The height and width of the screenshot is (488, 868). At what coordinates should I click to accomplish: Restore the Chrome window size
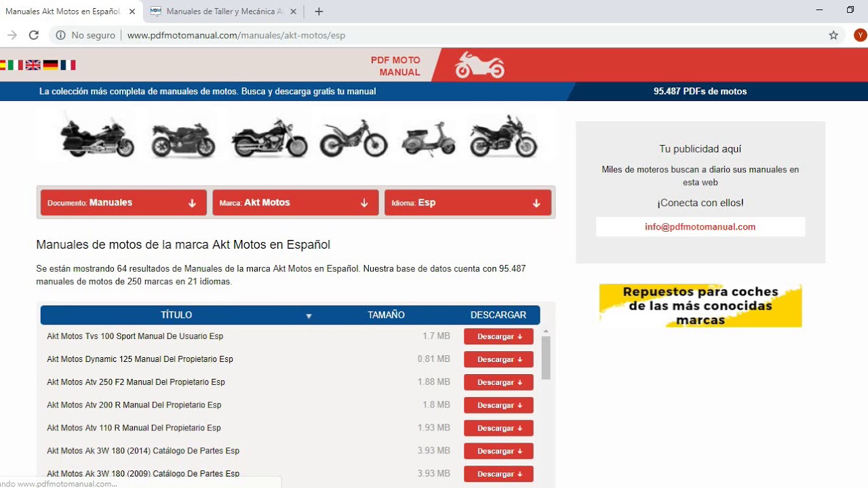click(850, 9)
